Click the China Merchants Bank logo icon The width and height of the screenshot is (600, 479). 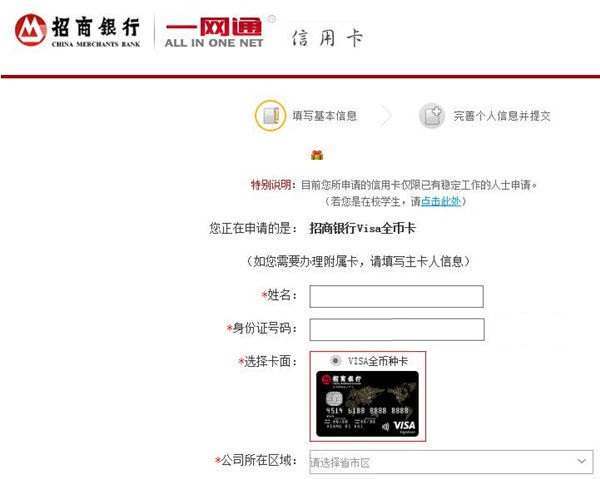click(30, 30)
